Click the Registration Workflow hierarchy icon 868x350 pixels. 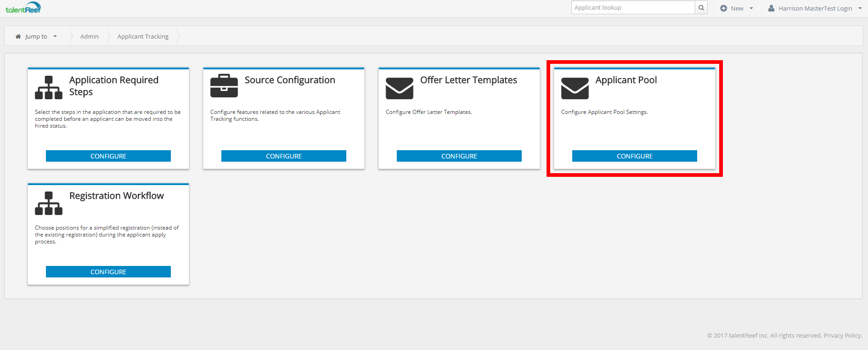[49, 203]
